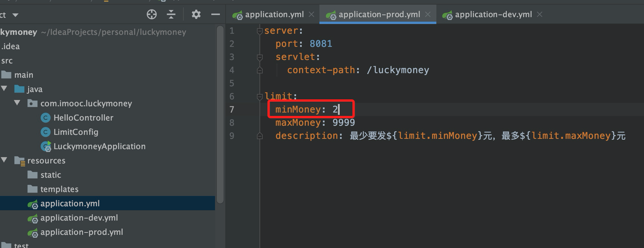
Task: Select the templates folder icon
Action: click(32, 189)
